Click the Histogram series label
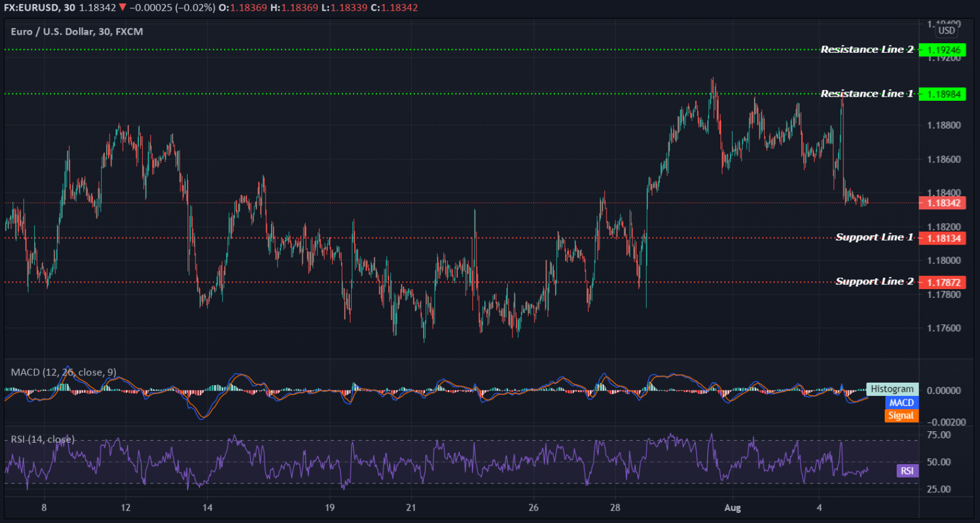 tap(892, 389)
